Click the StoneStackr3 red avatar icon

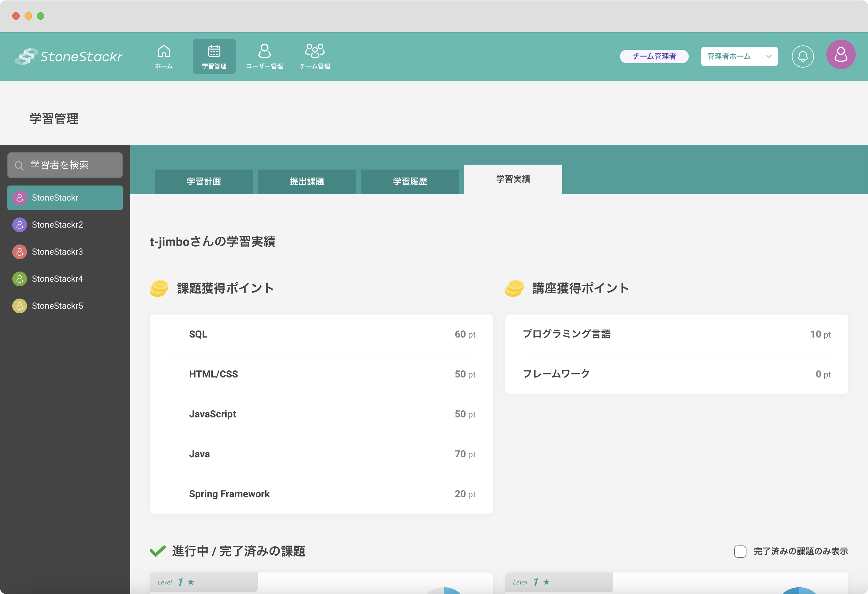click(19, 252)
